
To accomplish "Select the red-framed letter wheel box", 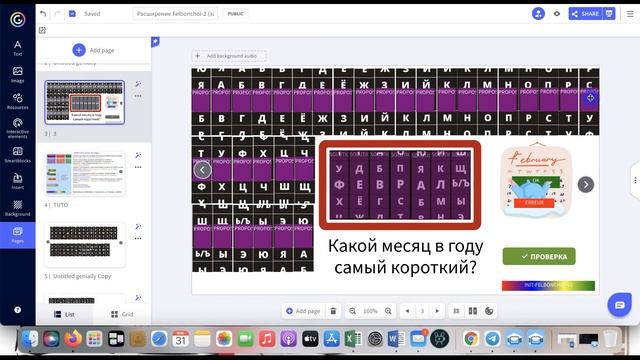I will click(400, 185).
